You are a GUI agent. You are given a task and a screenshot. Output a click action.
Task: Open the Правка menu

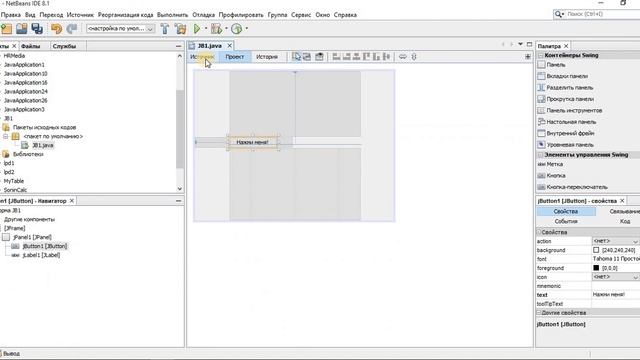[x=11, y=15]
